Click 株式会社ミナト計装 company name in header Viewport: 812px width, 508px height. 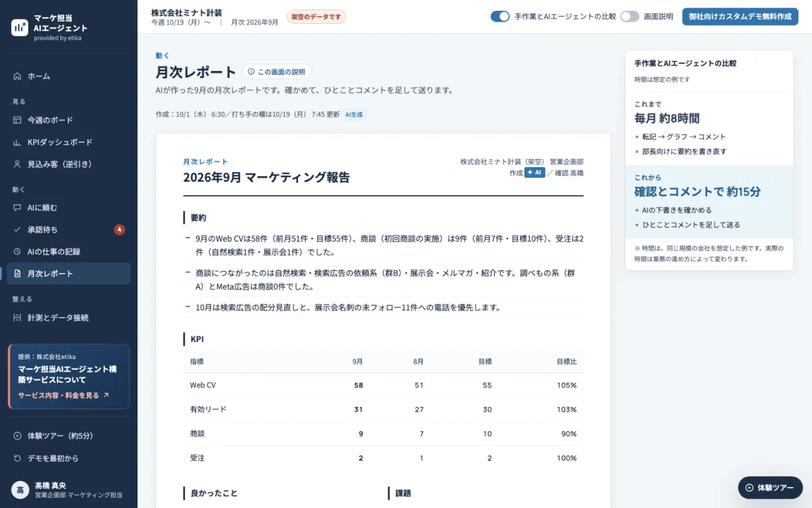click(186, 12)
